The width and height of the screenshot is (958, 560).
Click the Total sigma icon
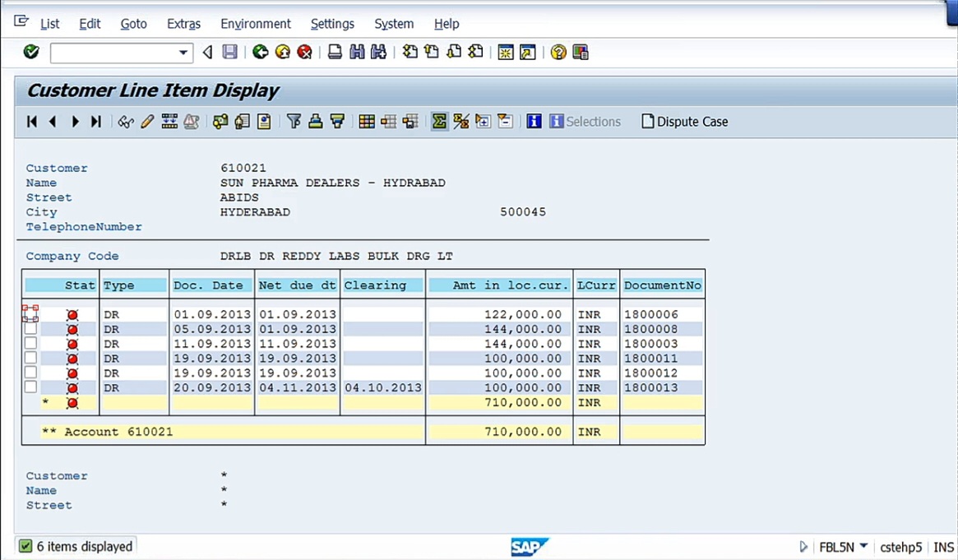(439, 122)
